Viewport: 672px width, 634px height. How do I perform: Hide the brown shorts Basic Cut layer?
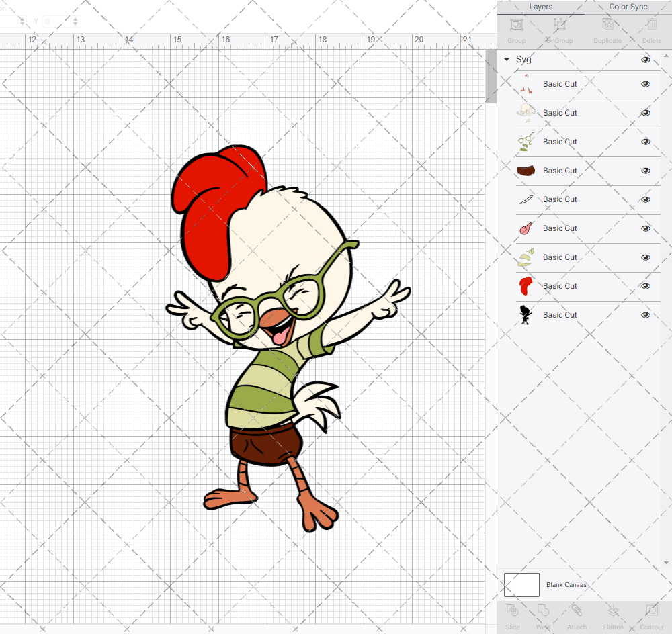(645, 171)
